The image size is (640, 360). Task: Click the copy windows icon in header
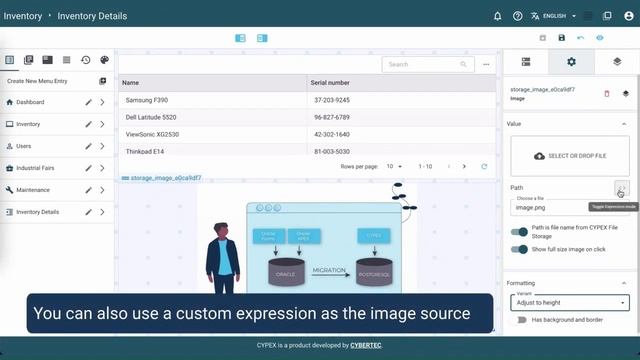click(x=607, y=16)
